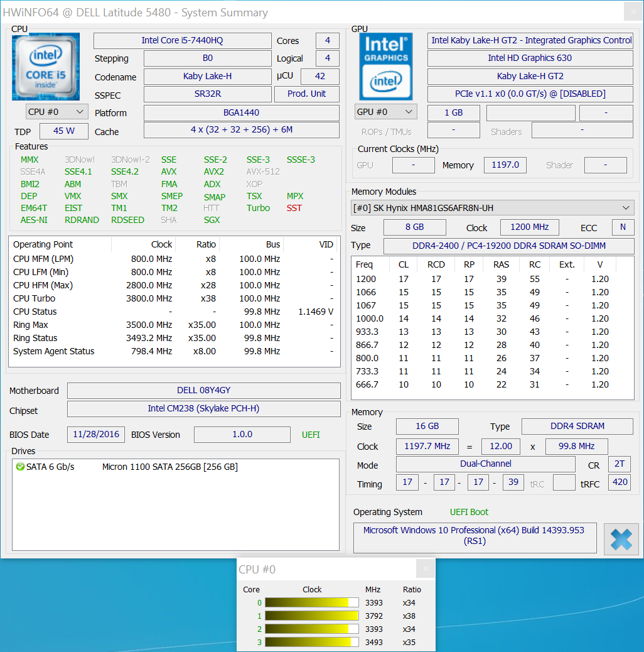
Task: Click the 666.7 frequency timing row
Action: [x=492, y=384]
